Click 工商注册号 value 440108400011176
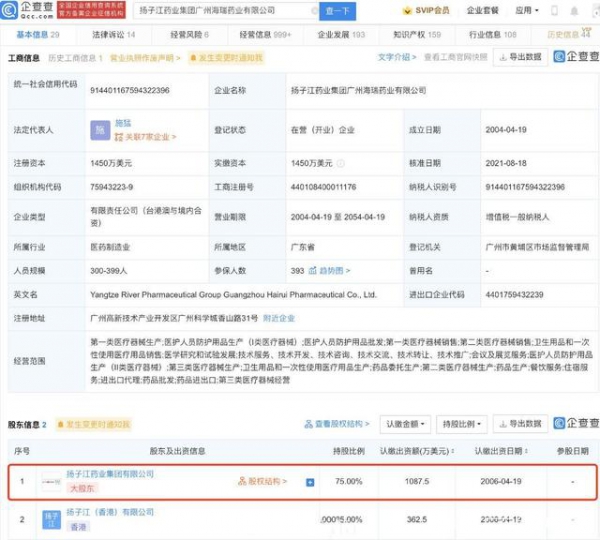The width and height of the screenshot is (600, 540). coord(323,187)
